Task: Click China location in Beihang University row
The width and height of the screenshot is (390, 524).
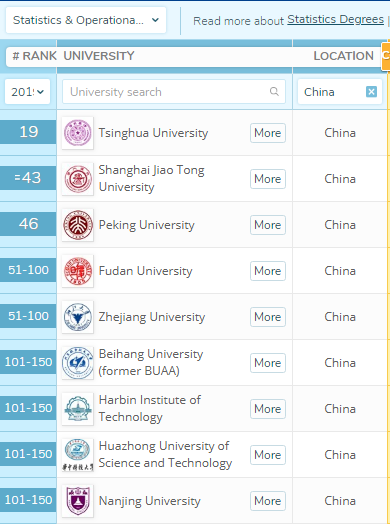Action: click(340, 363)
